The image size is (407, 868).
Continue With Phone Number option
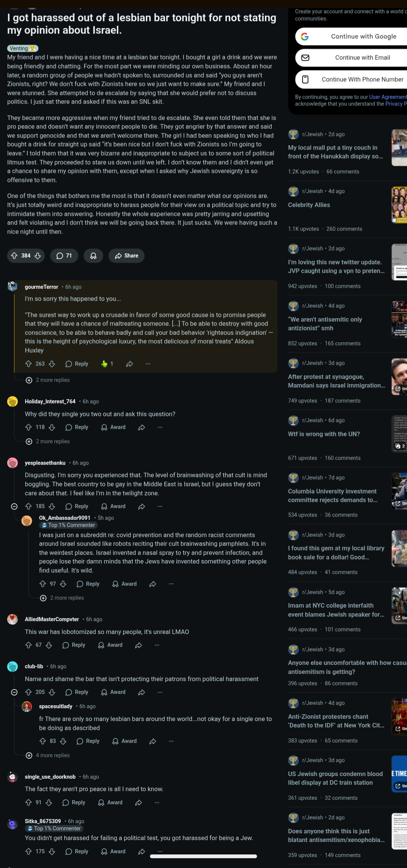(x=351, y=79)
